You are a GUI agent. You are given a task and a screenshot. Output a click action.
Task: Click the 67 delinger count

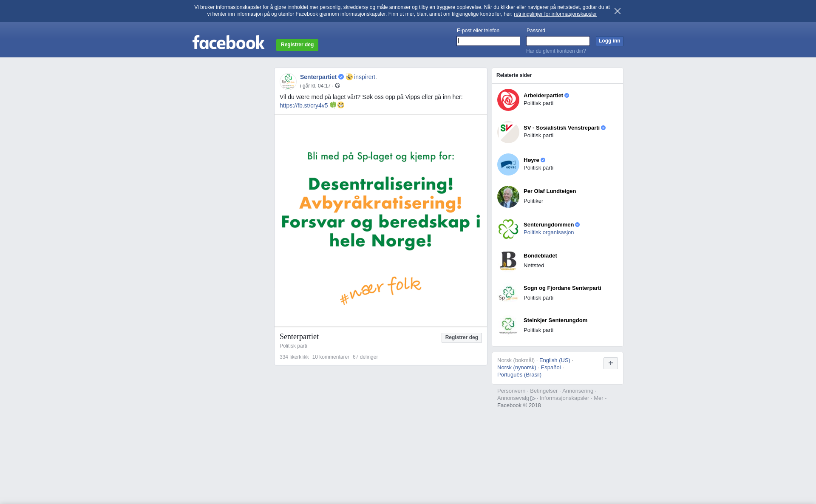[365, 357]
